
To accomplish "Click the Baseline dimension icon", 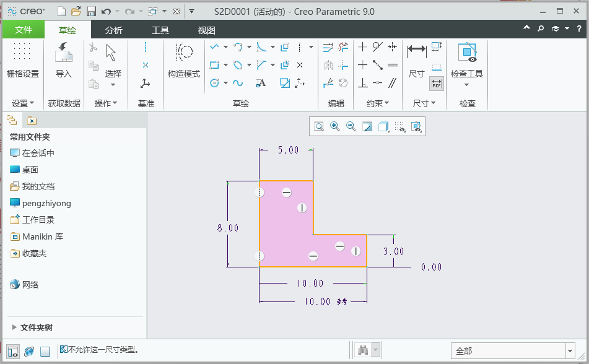I will [x=437, y=67].
